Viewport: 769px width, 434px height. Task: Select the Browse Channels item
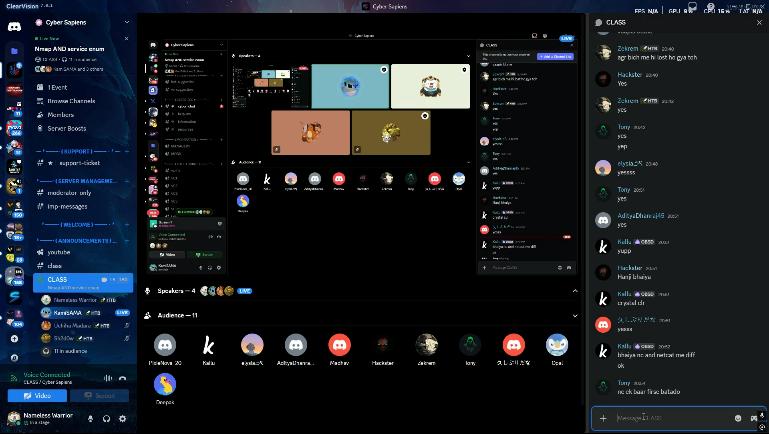coord(71,101)
